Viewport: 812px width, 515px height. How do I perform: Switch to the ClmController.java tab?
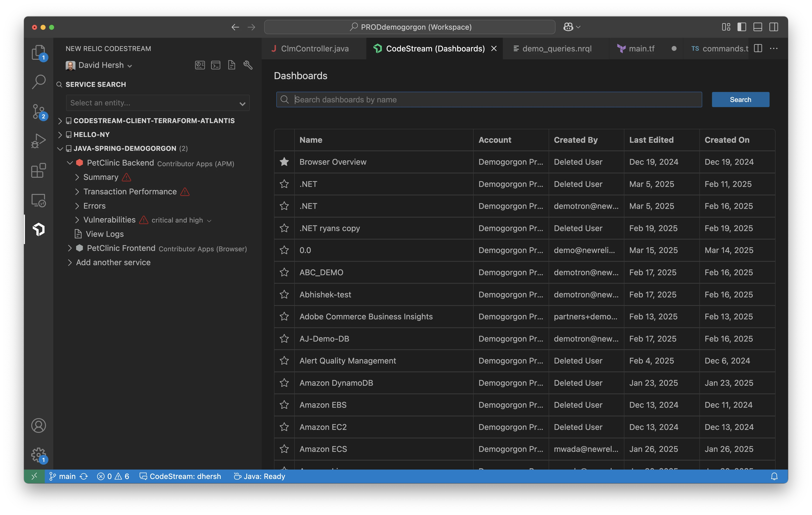point(314,49)
